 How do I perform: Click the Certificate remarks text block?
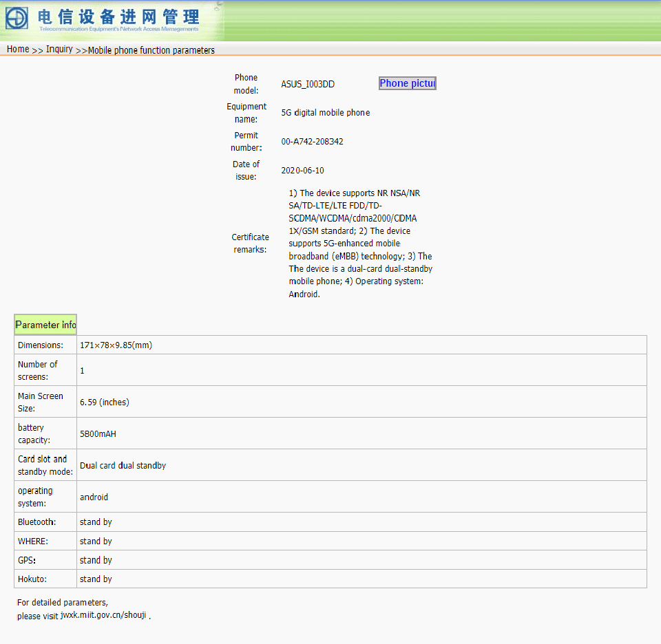pyautogui.click(x=360, y=244)
